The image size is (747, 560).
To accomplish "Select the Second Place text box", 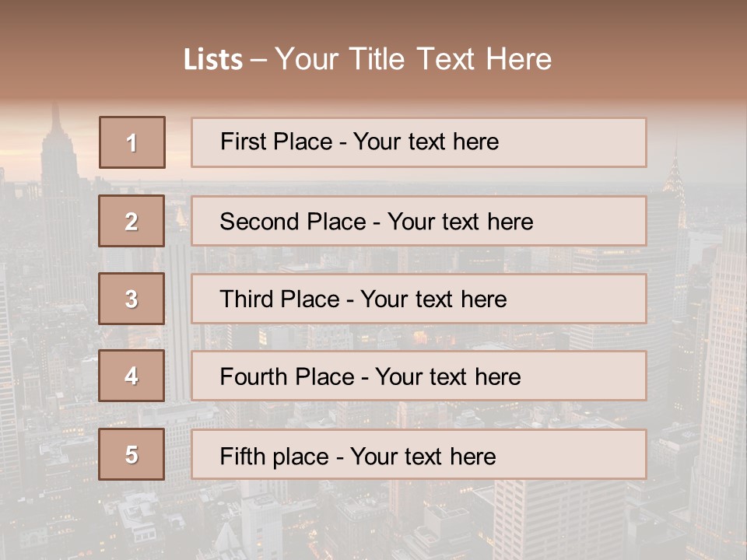I will [x=419, y=221].
